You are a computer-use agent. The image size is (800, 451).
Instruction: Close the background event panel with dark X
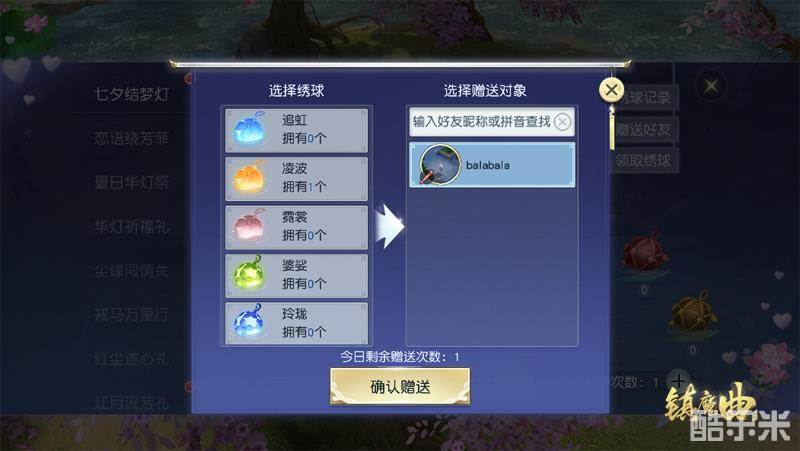click(711, 86)
